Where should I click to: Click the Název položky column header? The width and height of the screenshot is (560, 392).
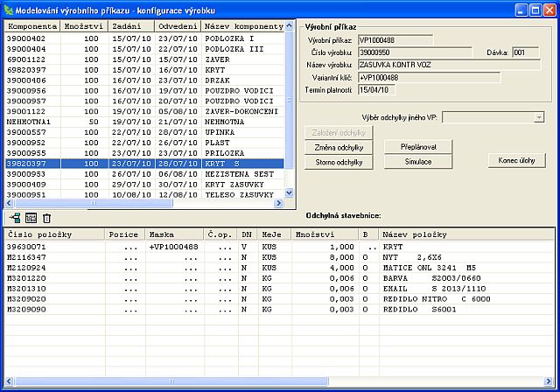coord(466,234)
